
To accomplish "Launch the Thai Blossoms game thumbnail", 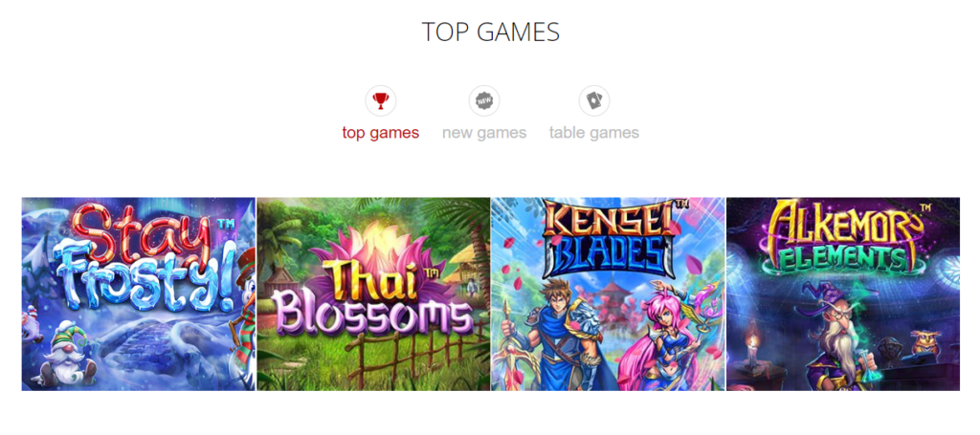I will 374,294.
